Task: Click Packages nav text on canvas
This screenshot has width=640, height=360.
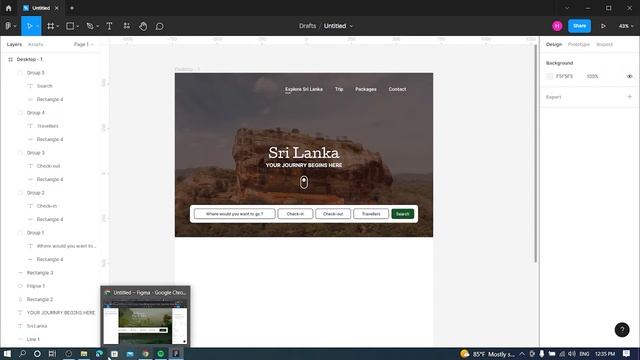Action: 366,89
